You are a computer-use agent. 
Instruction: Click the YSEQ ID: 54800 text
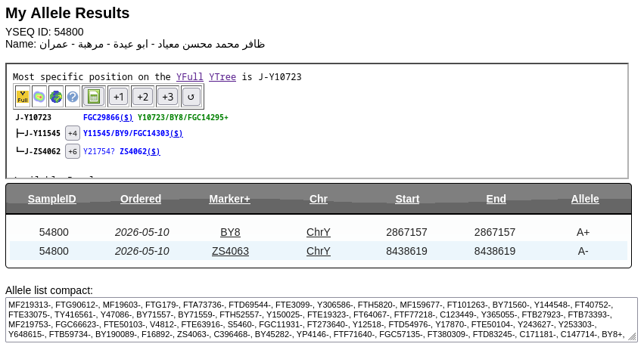pyautogui.click(x=45, y=32)
